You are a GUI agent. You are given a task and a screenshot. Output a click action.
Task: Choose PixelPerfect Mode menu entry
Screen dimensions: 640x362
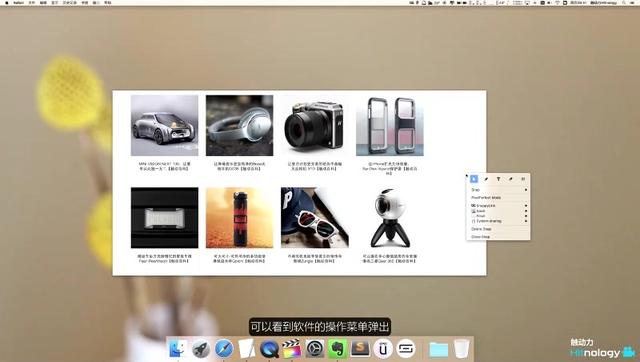tap(498, 198)
